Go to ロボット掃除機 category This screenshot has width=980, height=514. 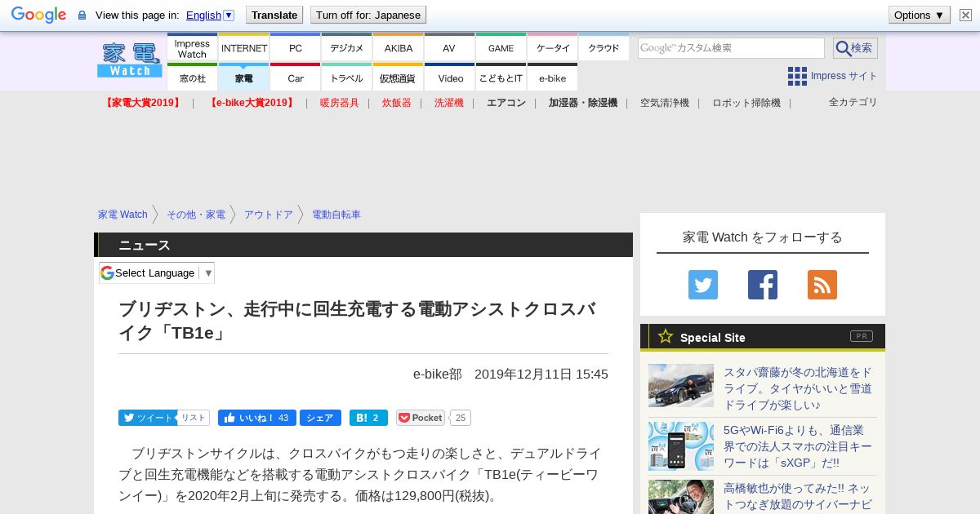746,103
